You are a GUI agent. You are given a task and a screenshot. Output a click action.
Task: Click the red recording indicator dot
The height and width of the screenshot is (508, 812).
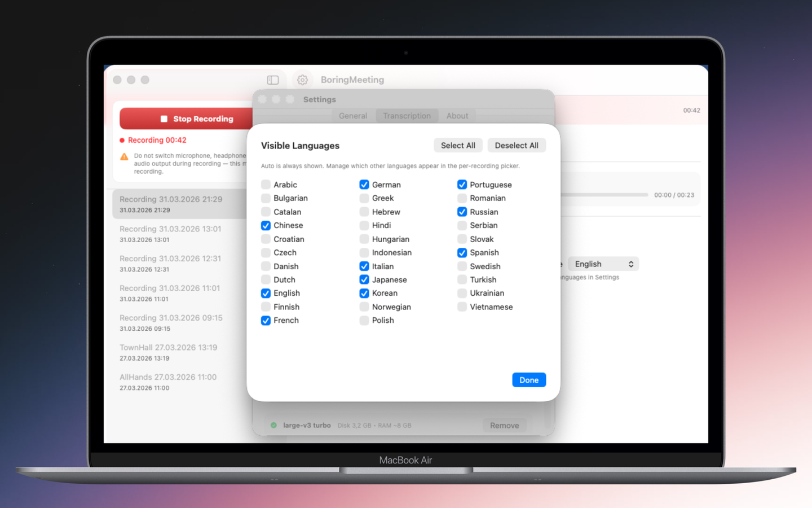click(x=122, y=141)
